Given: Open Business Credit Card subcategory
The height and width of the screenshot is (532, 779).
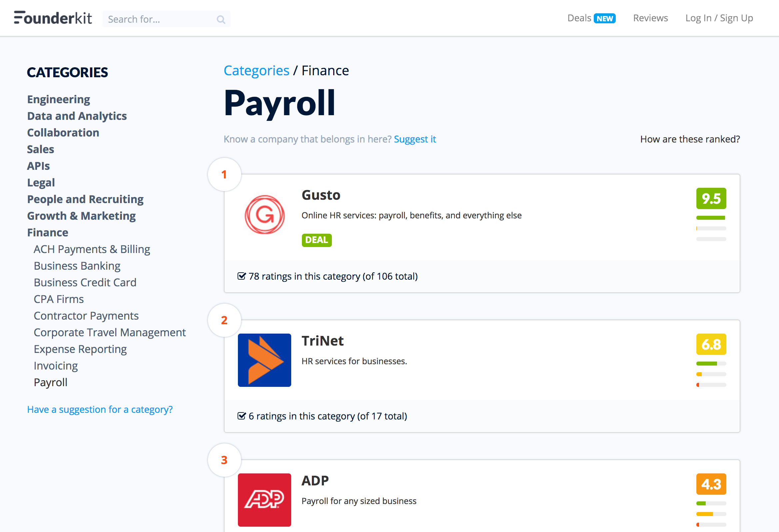Looking at the screenshot, I should click(x=85, y=282).
